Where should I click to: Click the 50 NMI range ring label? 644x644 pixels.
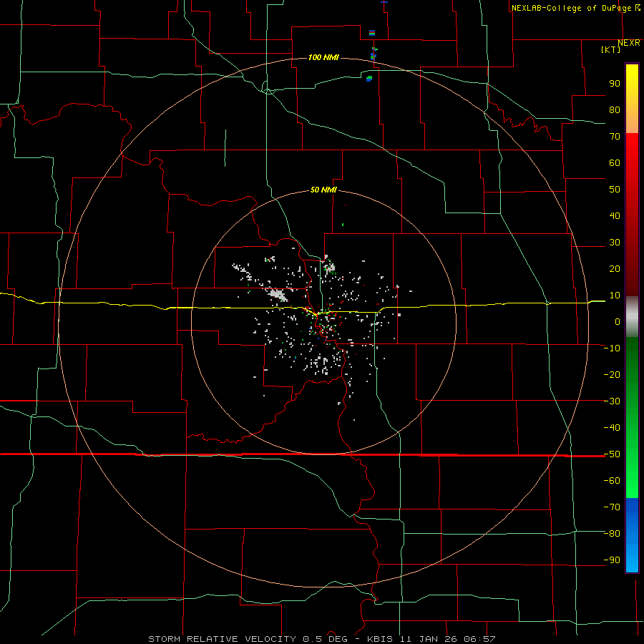(323, 190)
